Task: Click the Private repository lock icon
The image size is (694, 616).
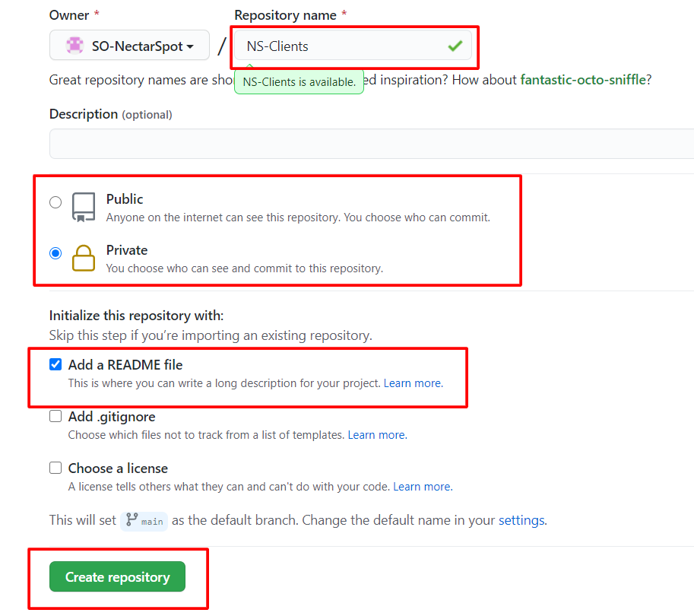Action: (84, 258)
